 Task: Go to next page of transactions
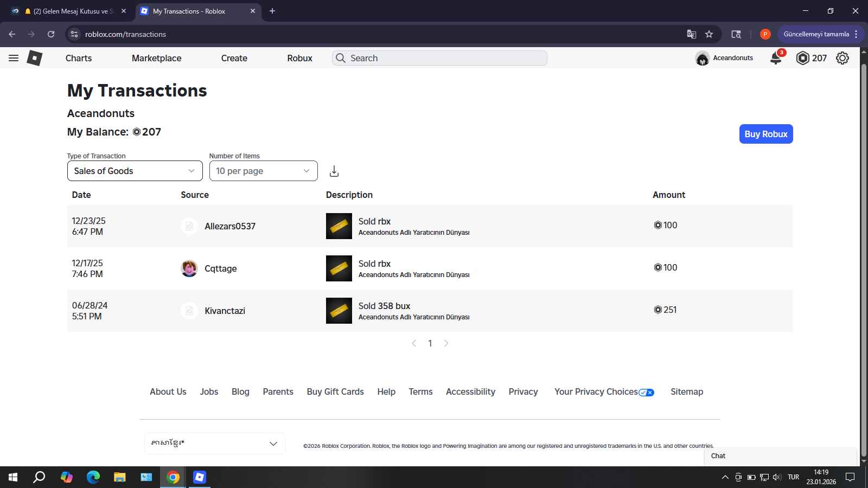click(x=446, y=343)
